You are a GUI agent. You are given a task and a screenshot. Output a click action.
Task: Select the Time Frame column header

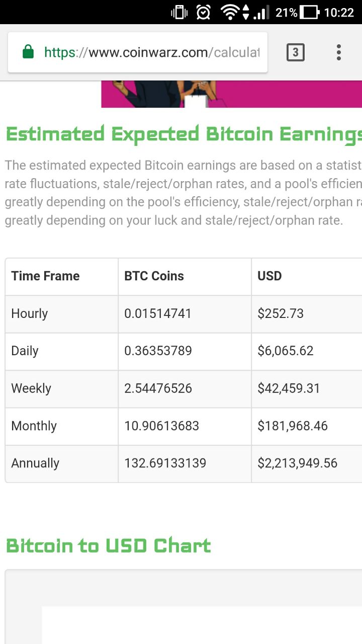click(x=45, y=276)
